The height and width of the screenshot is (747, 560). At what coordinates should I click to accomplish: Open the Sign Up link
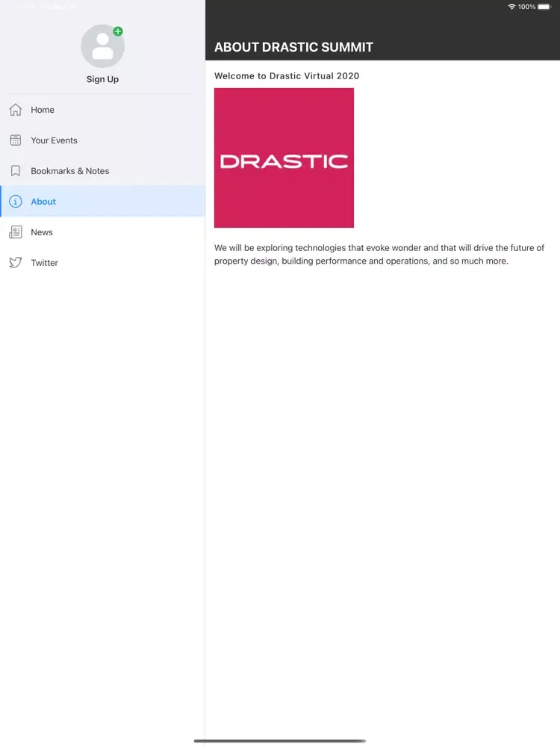tap(102, 79)
